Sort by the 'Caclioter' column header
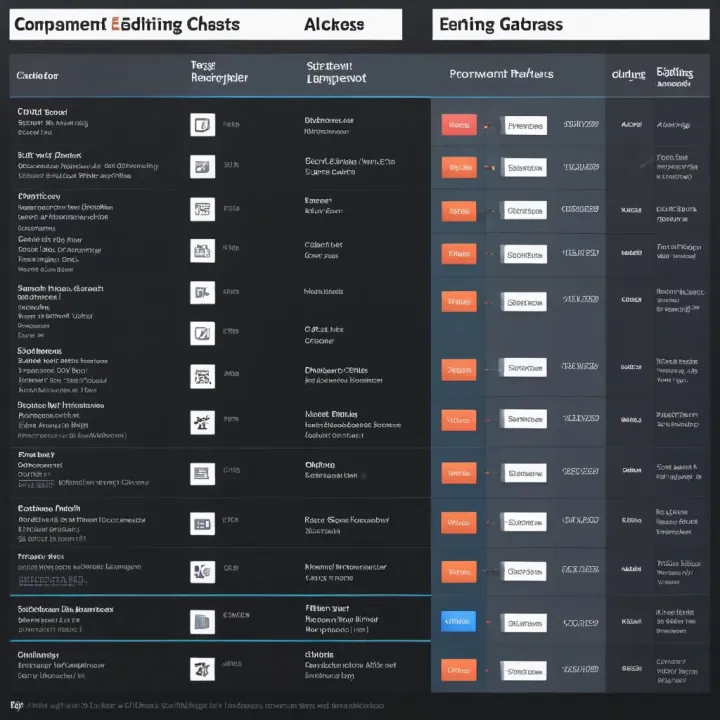This screenshot has width=720, height=720. tap(38, 75)
